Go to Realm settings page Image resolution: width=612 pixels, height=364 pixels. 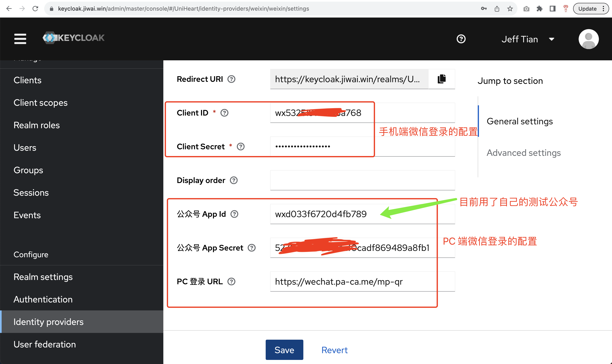pos(43,277)
